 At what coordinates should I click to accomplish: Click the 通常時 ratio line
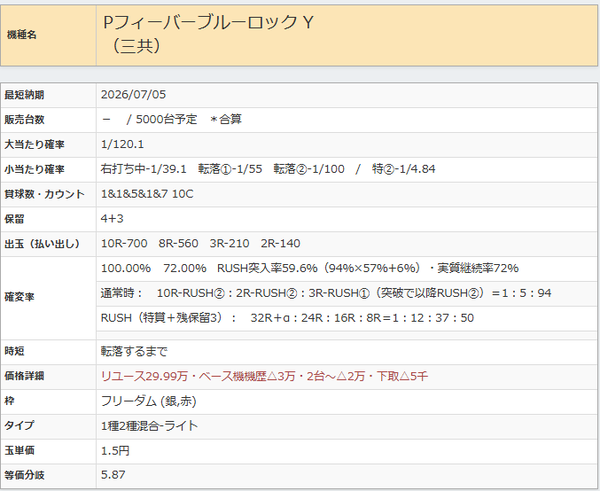pyautogui.click(x=326, y=293)
